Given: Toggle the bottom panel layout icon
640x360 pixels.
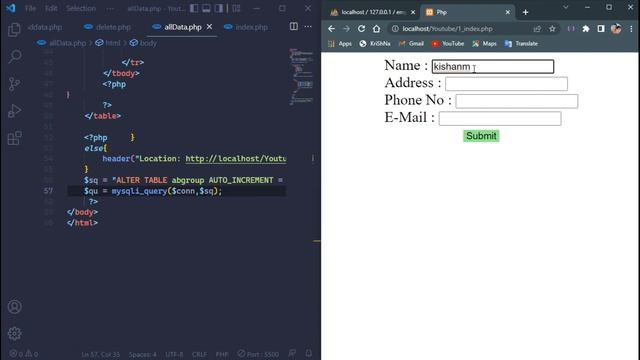Looking at the screenshot, I should click(x=207, y=8).
